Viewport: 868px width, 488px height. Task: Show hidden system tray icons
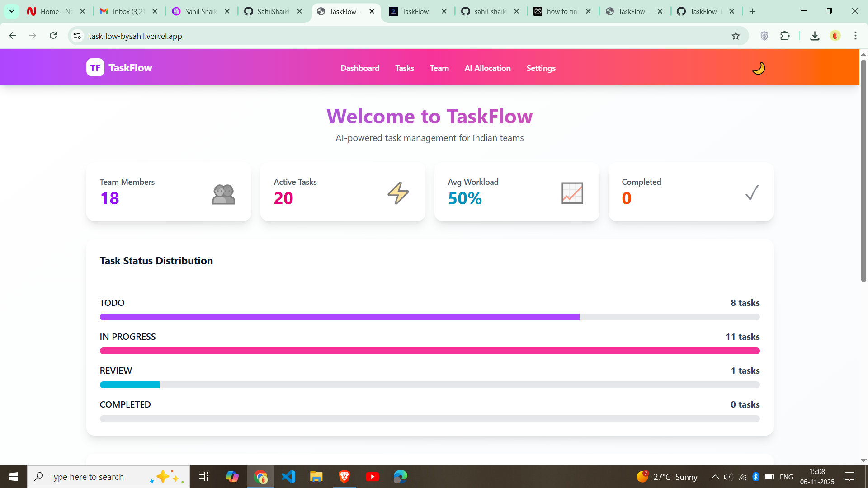coord(715,477)
